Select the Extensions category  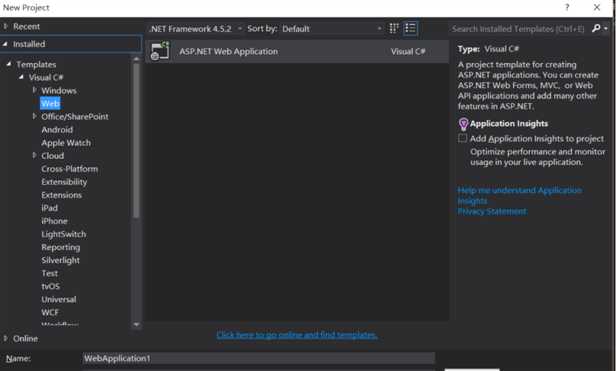point(61,195)
